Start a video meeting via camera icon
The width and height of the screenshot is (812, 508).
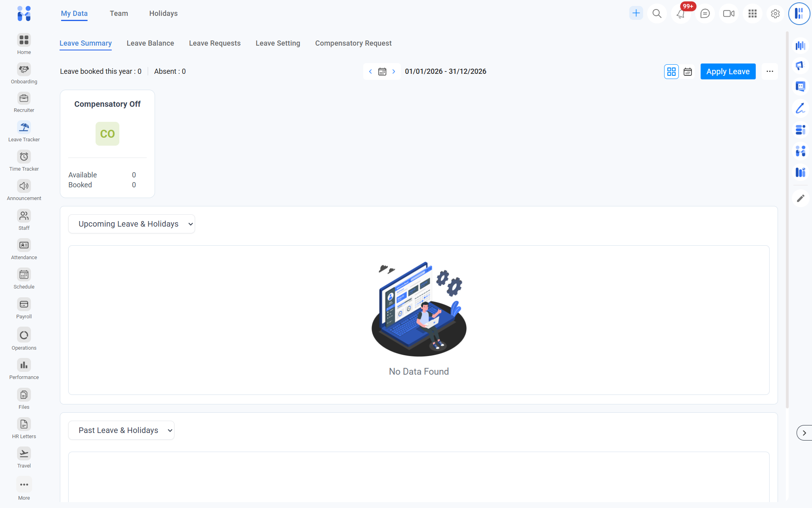(x=728, y=14)
